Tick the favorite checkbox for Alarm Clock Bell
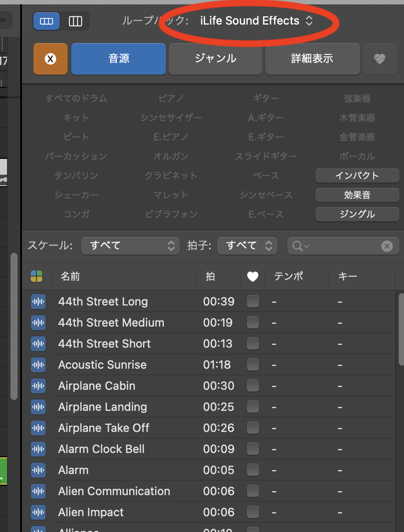This screenshot has width=404, height=532. 253,449
